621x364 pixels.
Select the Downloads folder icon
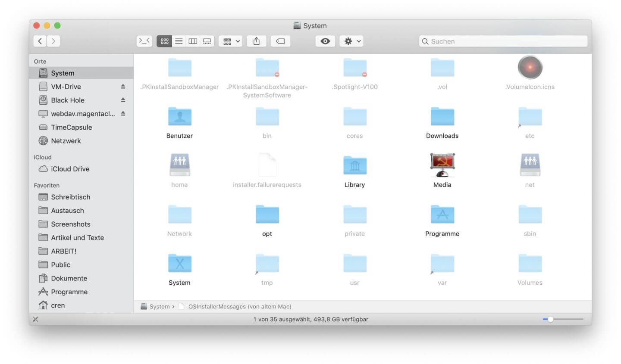[442, 117]
